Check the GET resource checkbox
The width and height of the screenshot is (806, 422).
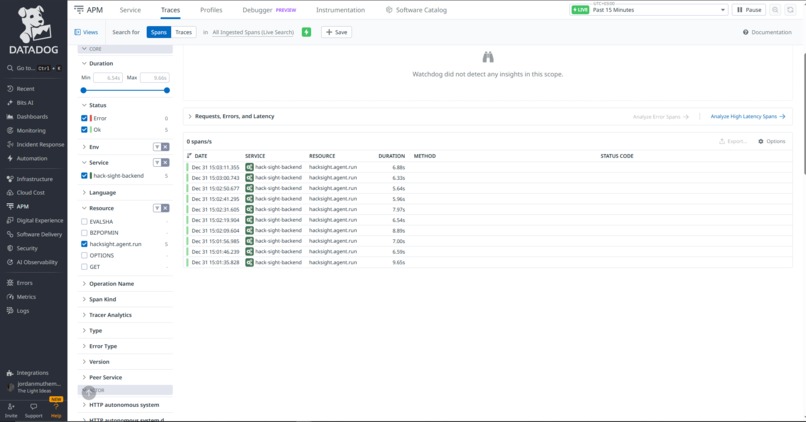84,267
